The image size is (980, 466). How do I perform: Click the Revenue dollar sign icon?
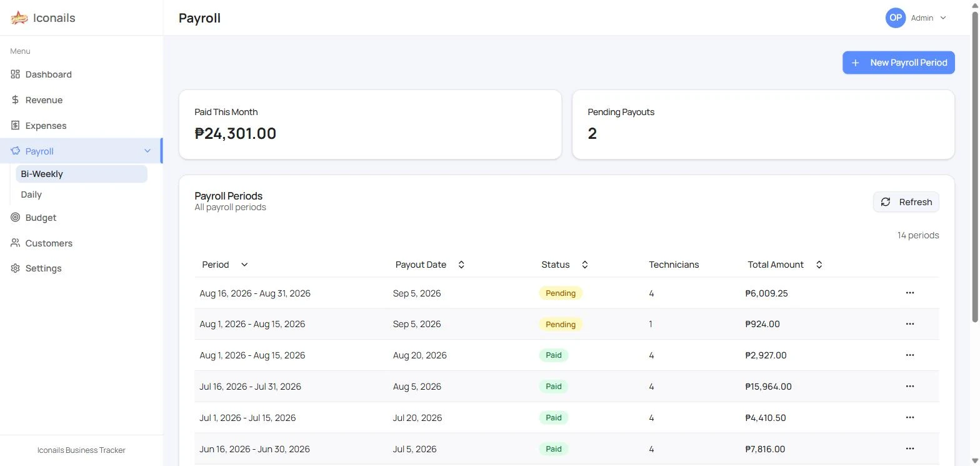(x=16, y=100)
